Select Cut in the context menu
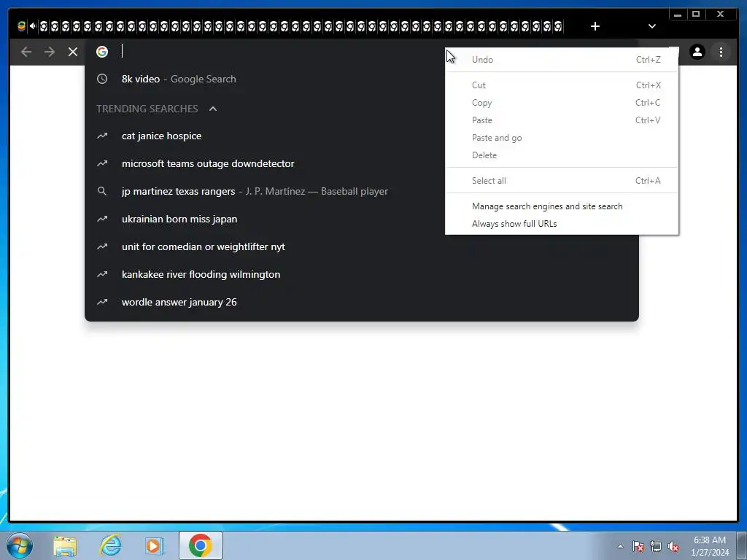Image resolution: width=747 pixels, height=560 pixels. [x=562, y=85]
